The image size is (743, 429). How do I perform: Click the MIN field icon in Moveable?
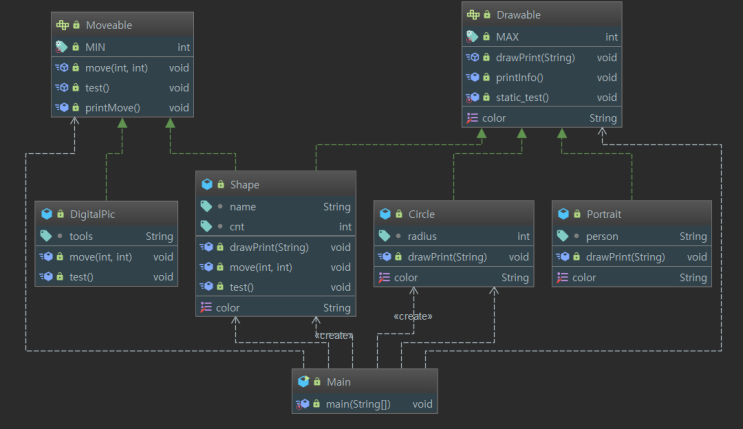(x=62, y=46)
